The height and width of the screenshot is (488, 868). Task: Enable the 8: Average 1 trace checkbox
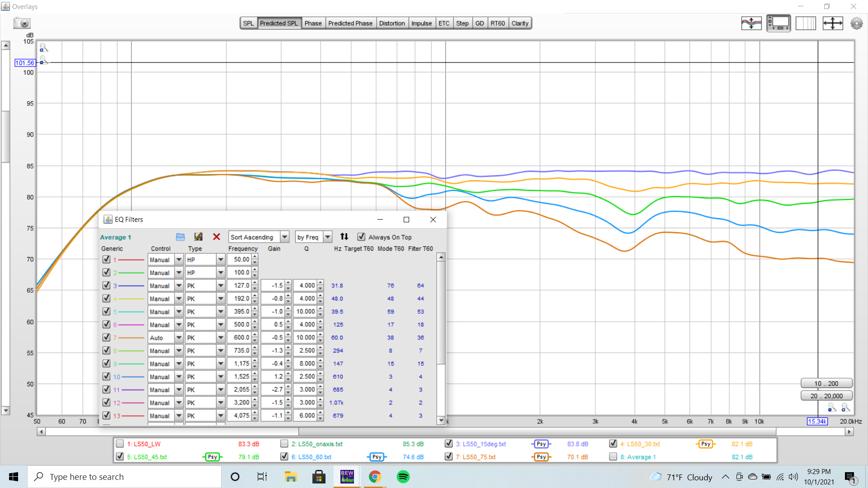point(613,456)
